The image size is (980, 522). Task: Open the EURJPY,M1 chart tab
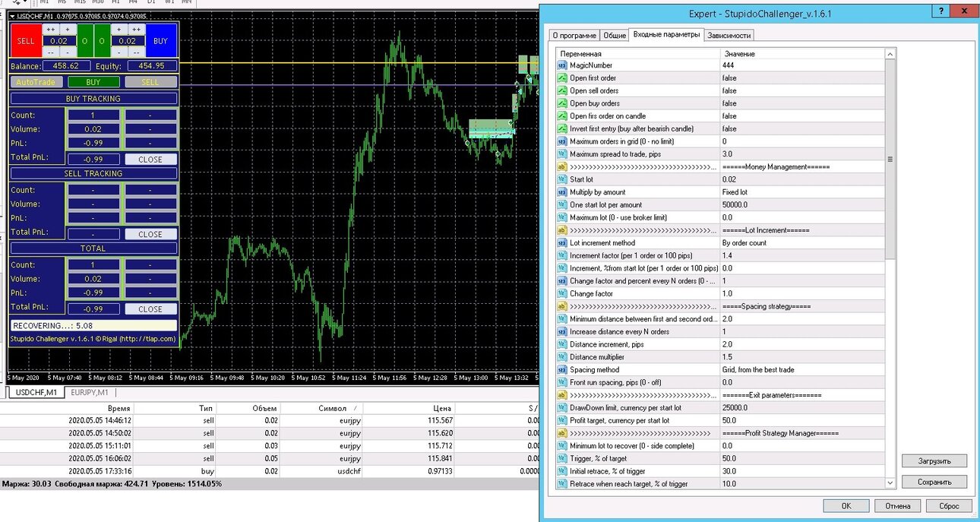[x=90, y=392]
